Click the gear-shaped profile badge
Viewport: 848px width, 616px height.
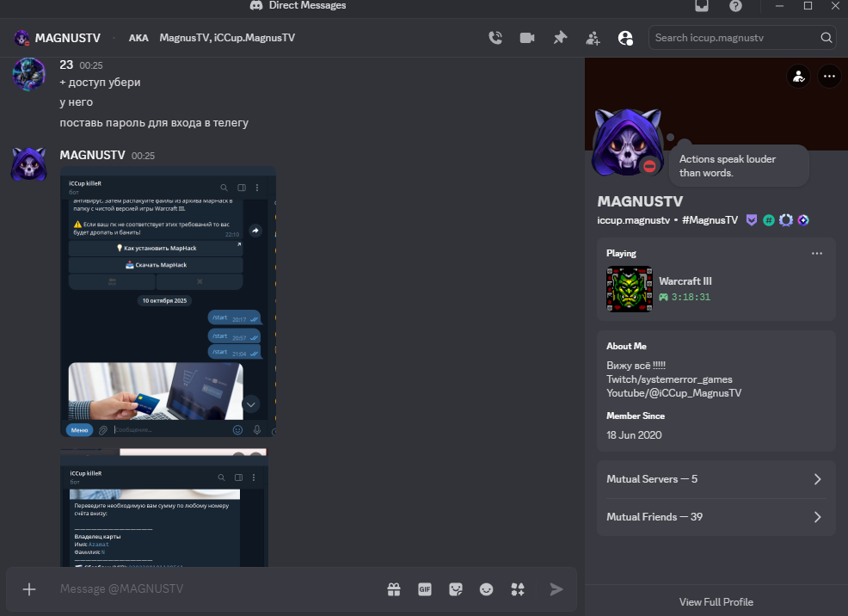click(x=786, y=220)
